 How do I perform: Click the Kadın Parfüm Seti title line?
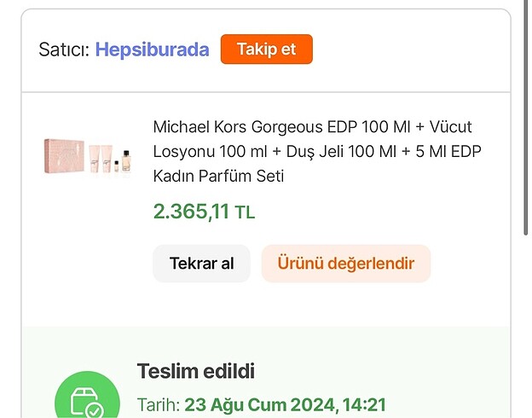point(218,177)
